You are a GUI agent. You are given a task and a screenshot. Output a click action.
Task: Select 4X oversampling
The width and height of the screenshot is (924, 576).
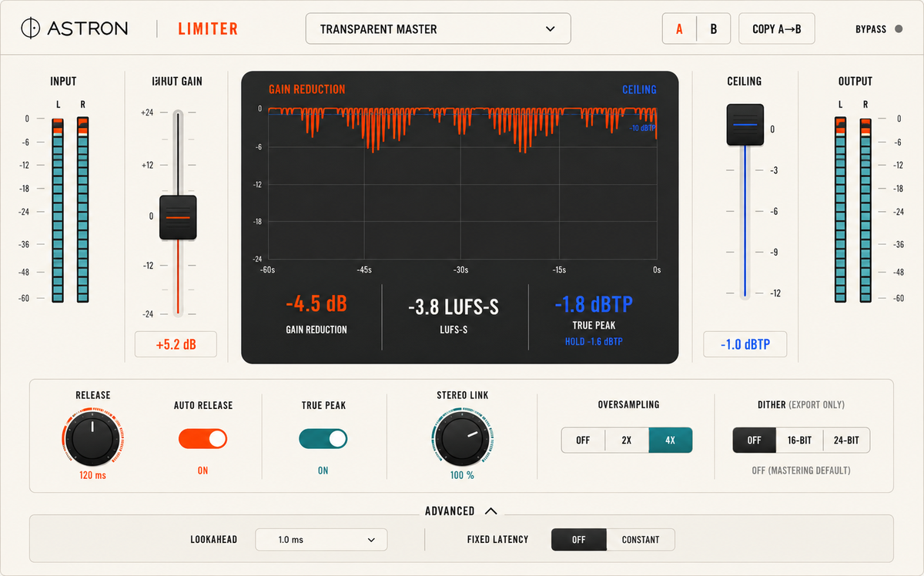pyautogui.click(x=670, y=440)
